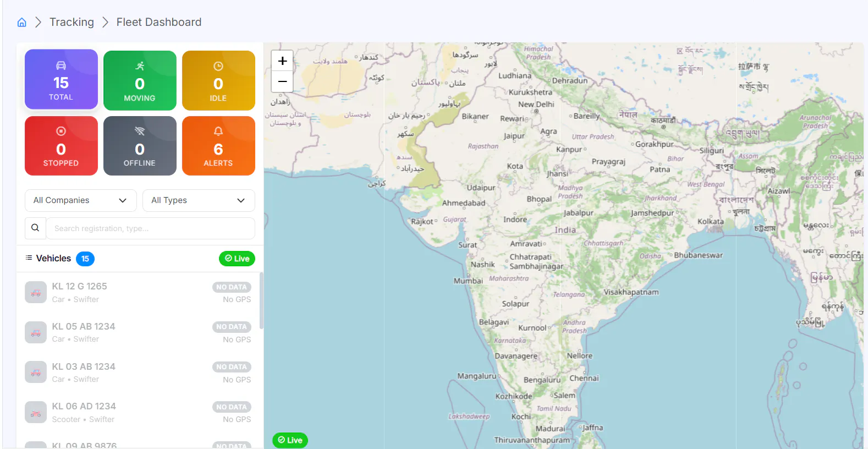Click Mumbai label on the map
The height and width of the screenshot is (449, 868).
tap(468, 281)
